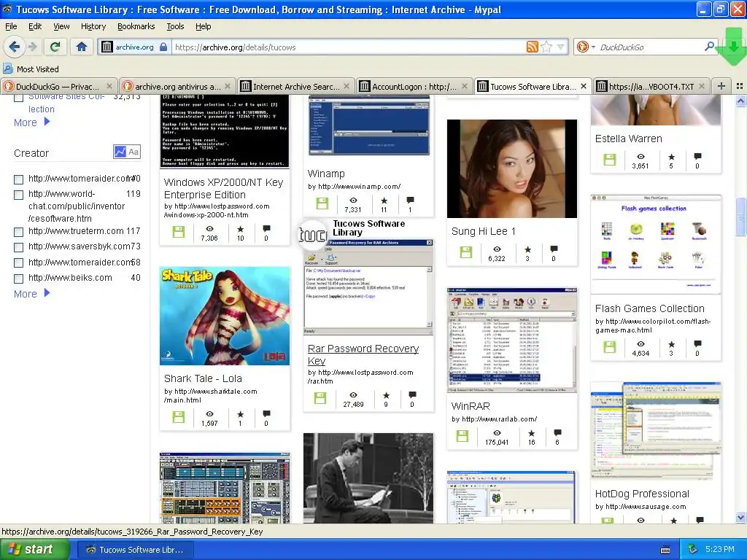Click the Tucows logo icon overlay
This screenshot has height=560, width=747.
(312, 234)
